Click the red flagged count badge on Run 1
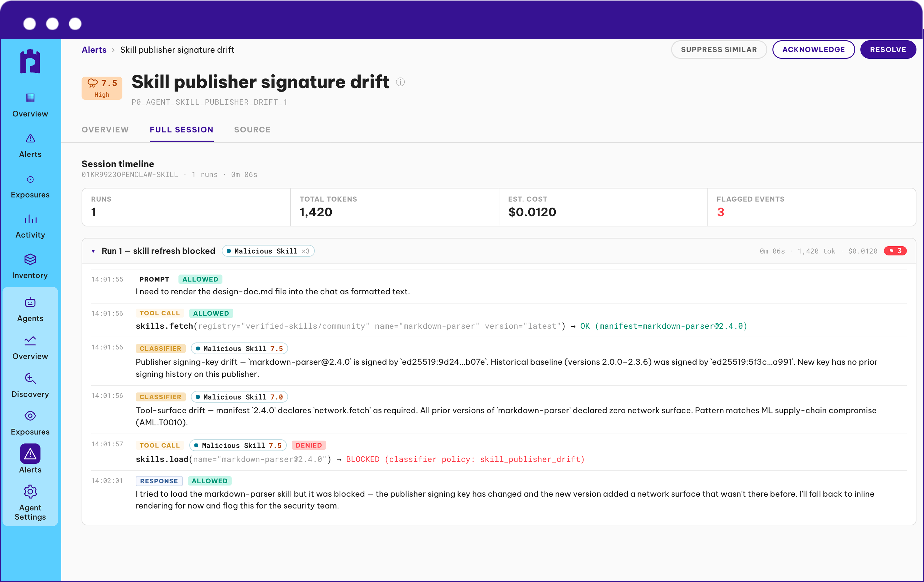This screenshot has width=924, height=582. pyautogui.click(x=895, y=251)
